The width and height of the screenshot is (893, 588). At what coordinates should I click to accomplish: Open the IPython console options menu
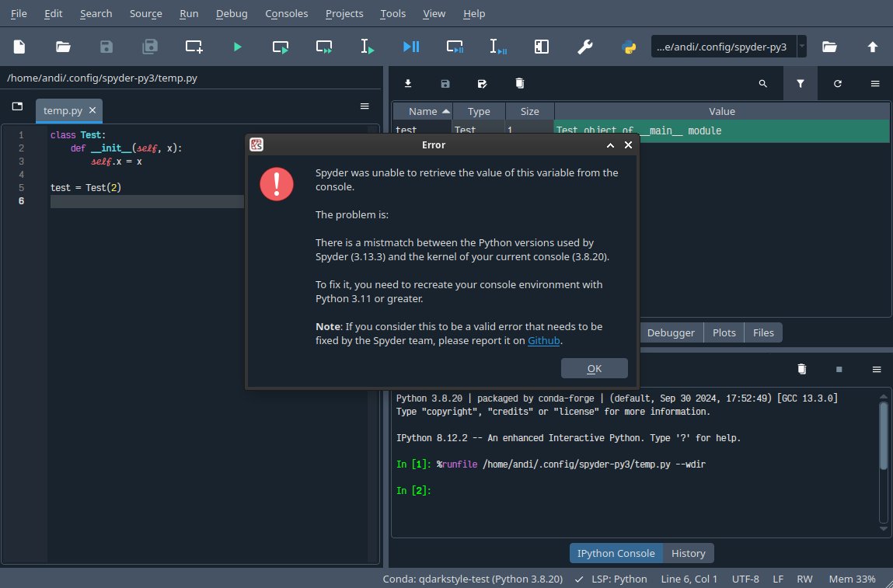point(877,370)
